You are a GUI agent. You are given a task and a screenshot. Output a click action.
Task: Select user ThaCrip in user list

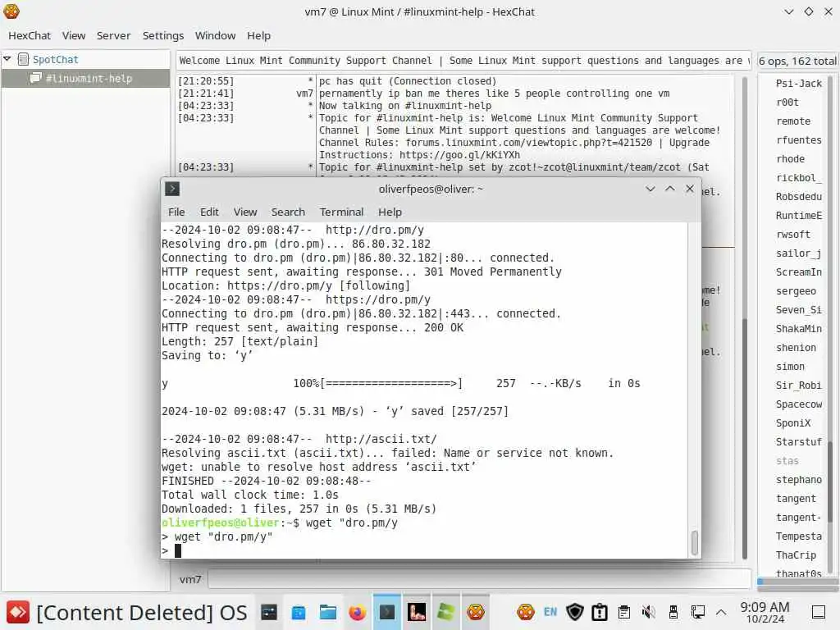(796, 555)
